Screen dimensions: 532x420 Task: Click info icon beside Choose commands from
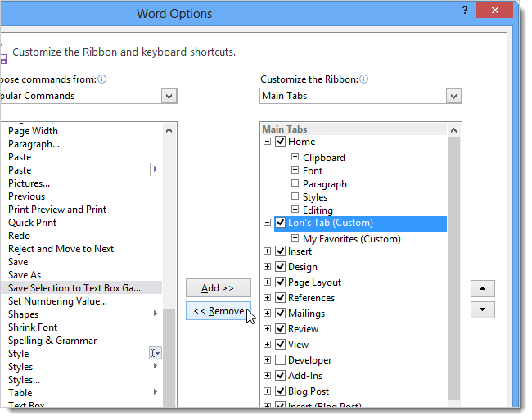click(101, 79)
